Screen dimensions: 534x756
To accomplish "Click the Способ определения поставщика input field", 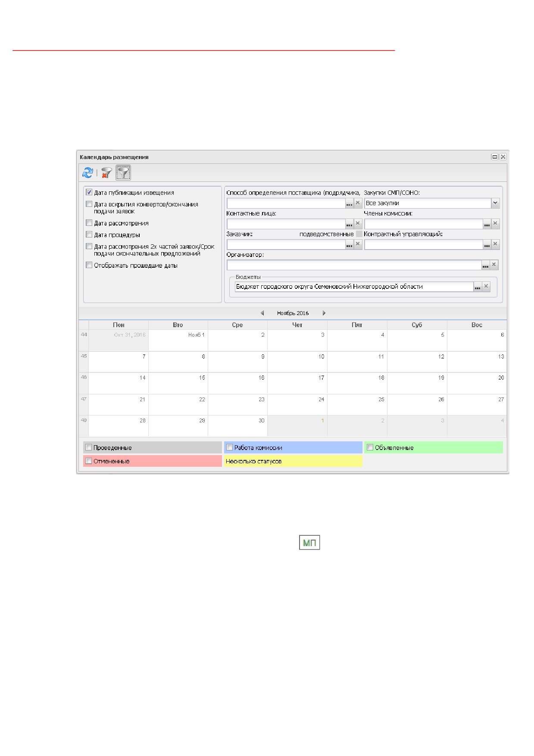I will point(286,203).
